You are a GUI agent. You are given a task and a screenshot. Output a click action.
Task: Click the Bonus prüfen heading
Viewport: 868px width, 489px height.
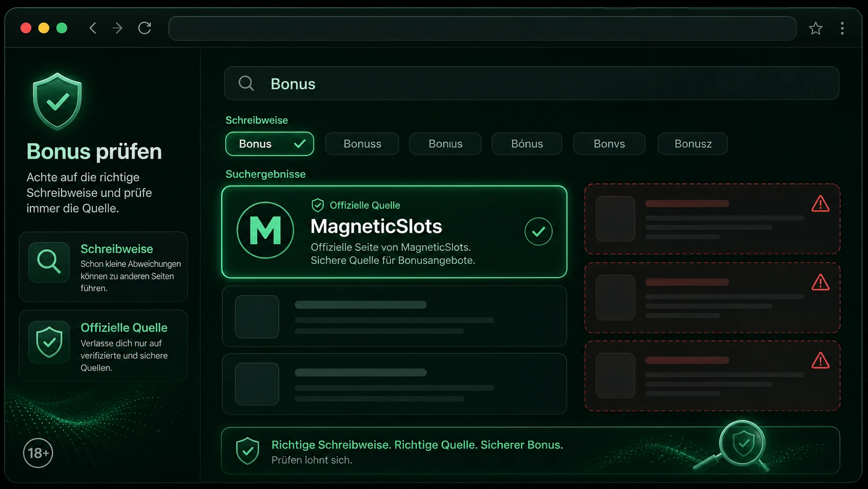click(x=94, y=152)
